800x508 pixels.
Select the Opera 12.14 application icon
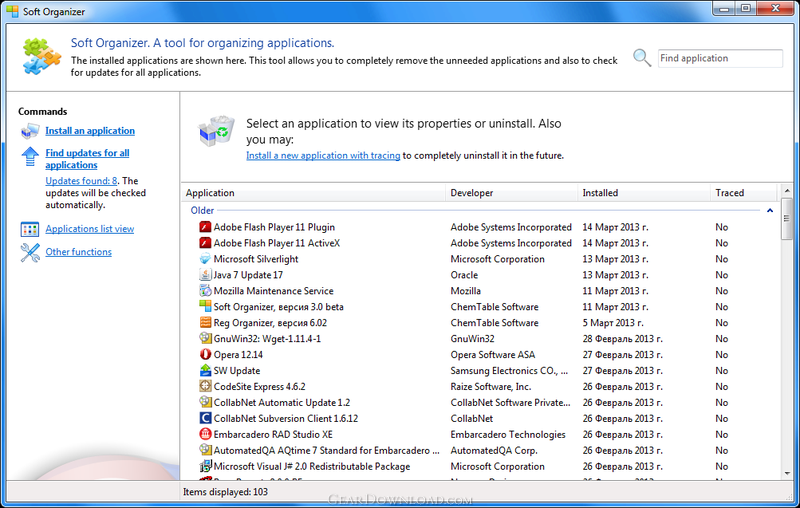pyautogui.click(x=205, y=354)
